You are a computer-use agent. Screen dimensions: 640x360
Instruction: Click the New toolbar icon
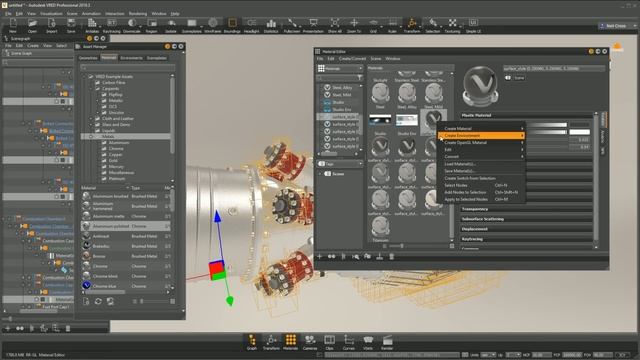13,25
